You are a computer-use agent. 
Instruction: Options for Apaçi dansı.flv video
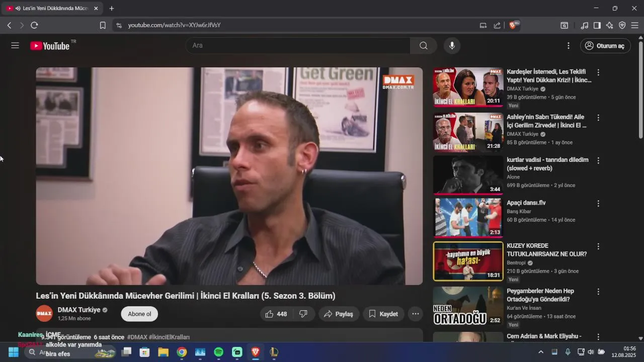point(598,204)
